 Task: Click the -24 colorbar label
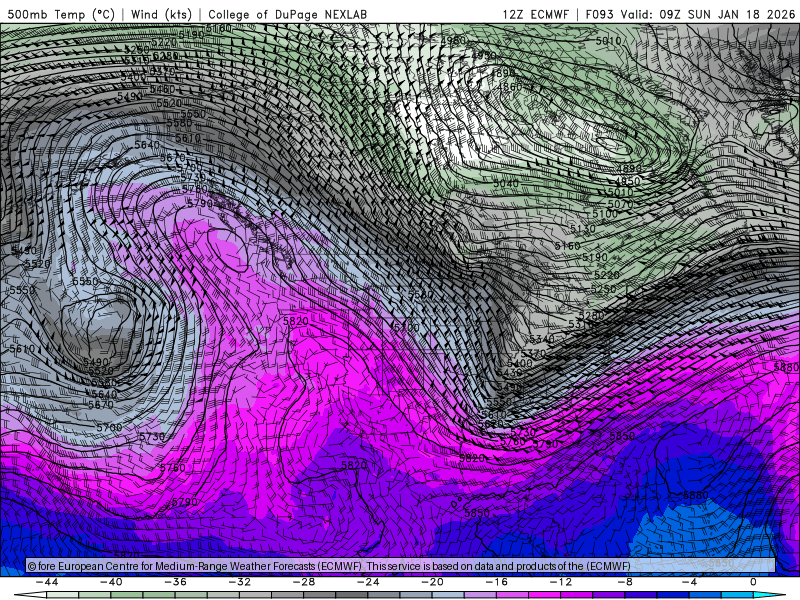pyautogui.click(x=368, y=582)
